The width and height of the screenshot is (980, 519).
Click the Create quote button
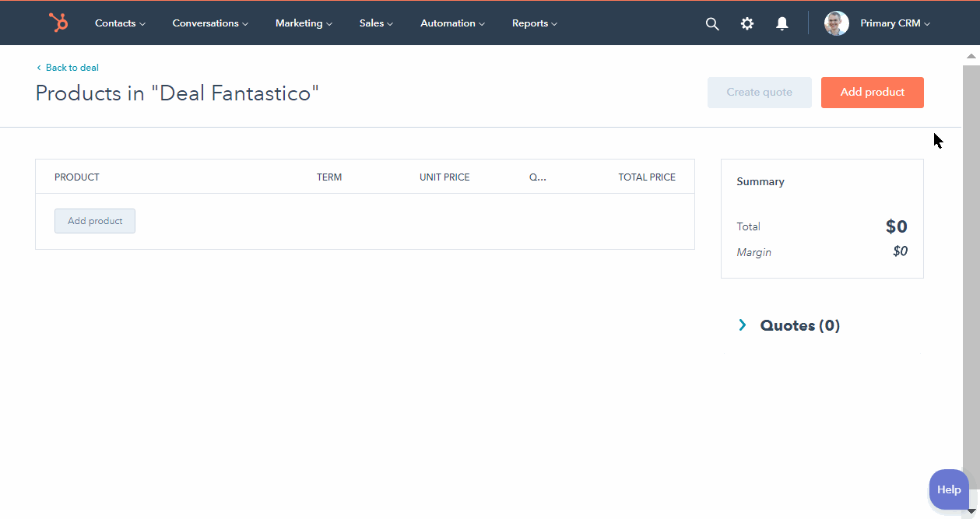(759, 92)
